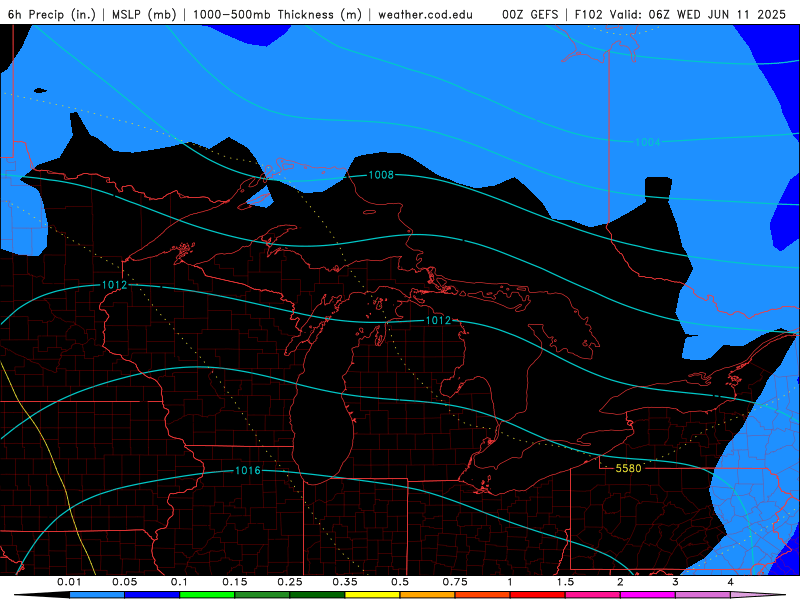This screenshot has height=600, width=800.
Task: Click the dark blue legend color swatch
Action: [152, 595]
